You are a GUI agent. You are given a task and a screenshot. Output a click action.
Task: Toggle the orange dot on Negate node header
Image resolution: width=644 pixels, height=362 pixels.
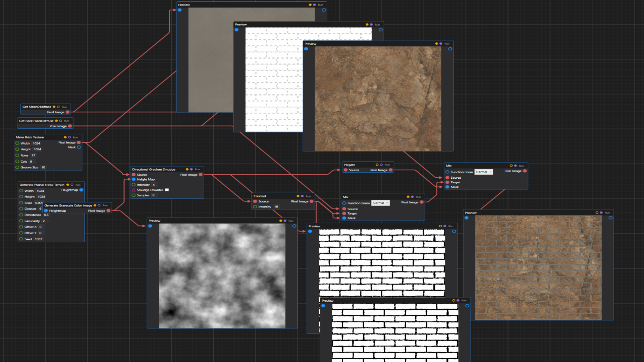point(377,165)
